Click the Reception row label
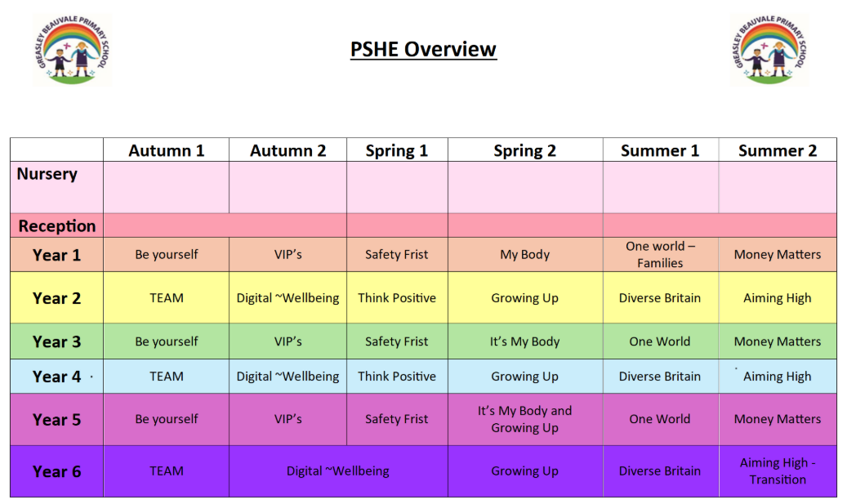This screenshot has width=847, height=504. click(x=57, y=226)
